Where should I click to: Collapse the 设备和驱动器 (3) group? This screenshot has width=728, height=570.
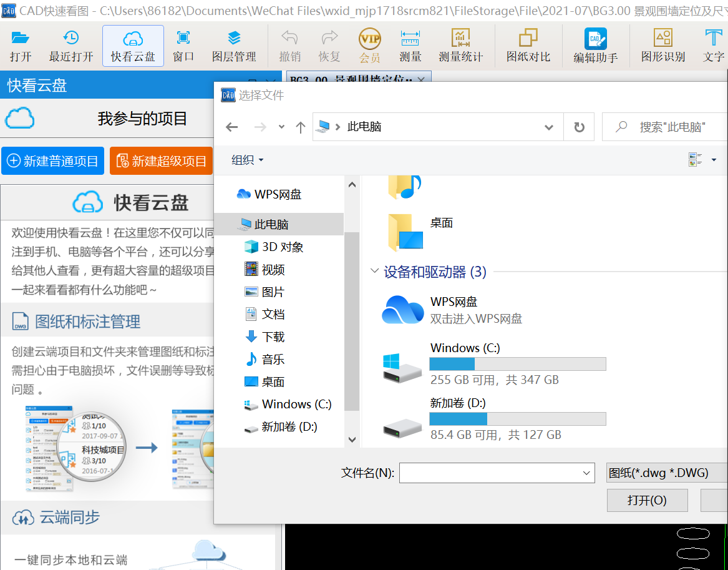click(374, 271)
